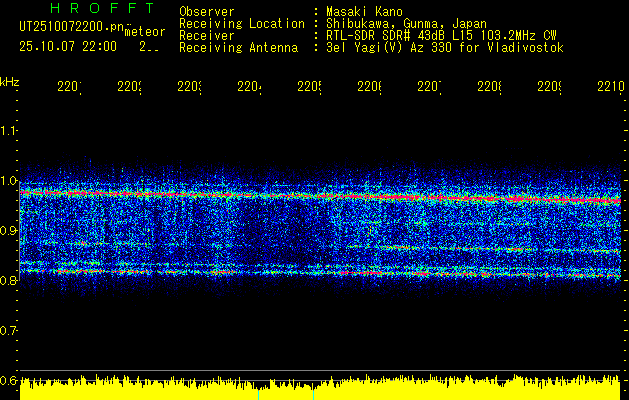The height and width of the screenshot is (400, 629).
Task: Click the 2207 time axis label
Action: click(x=429, y=86)
